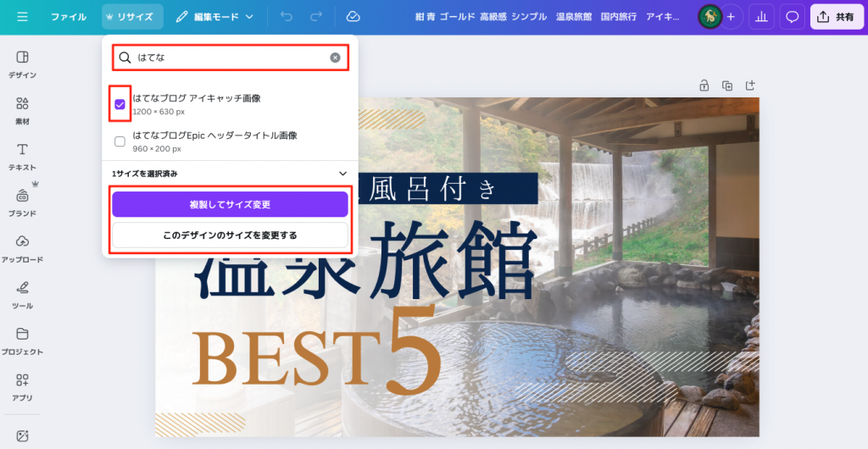Open the アップロード uploads panel
This screenshot has width=868, height=449.
pyautogui.click(x=22, y=248)
